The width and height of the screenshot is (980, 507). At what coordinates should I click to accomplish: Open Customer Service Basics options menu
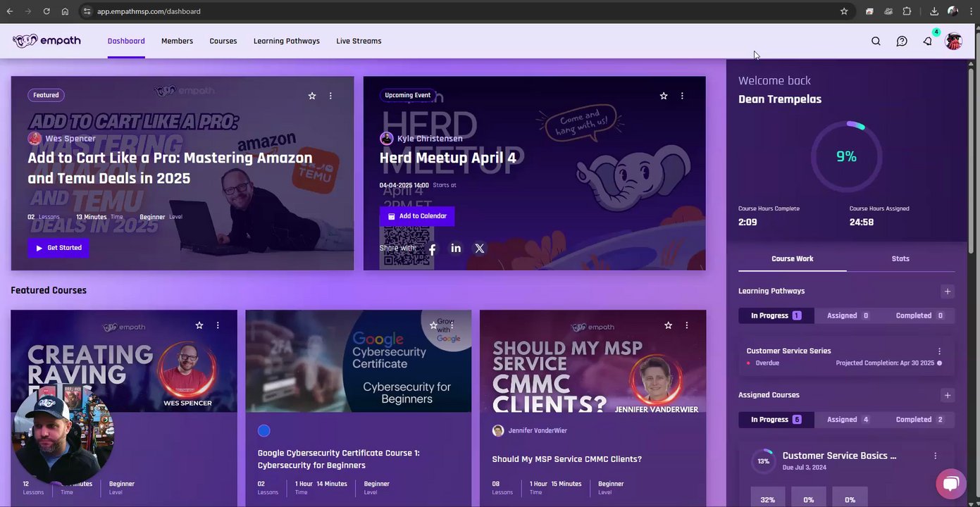click(935, 456)
